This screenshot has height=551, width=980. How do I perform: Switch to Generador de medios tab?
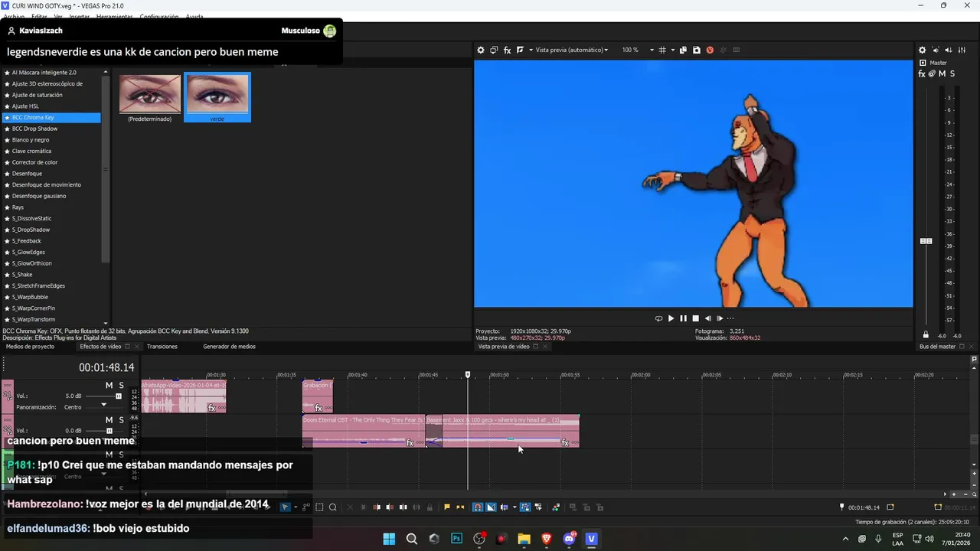pyautogui.click(x=229, y=347)
